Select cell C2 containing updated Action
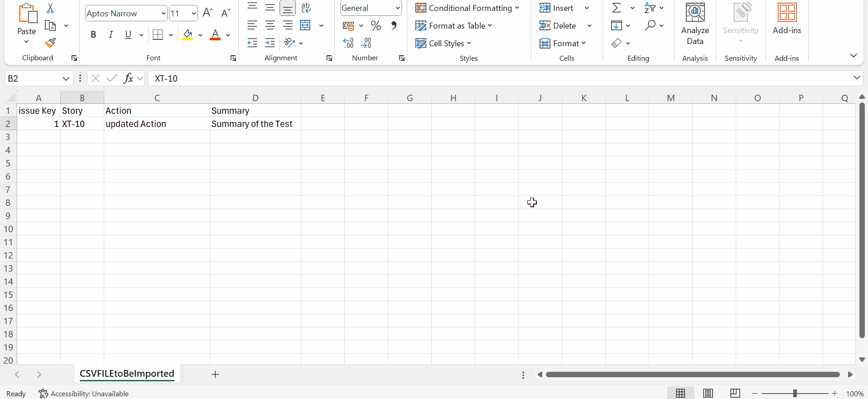This screenshot has width=868, height=399. coord(156,124)
